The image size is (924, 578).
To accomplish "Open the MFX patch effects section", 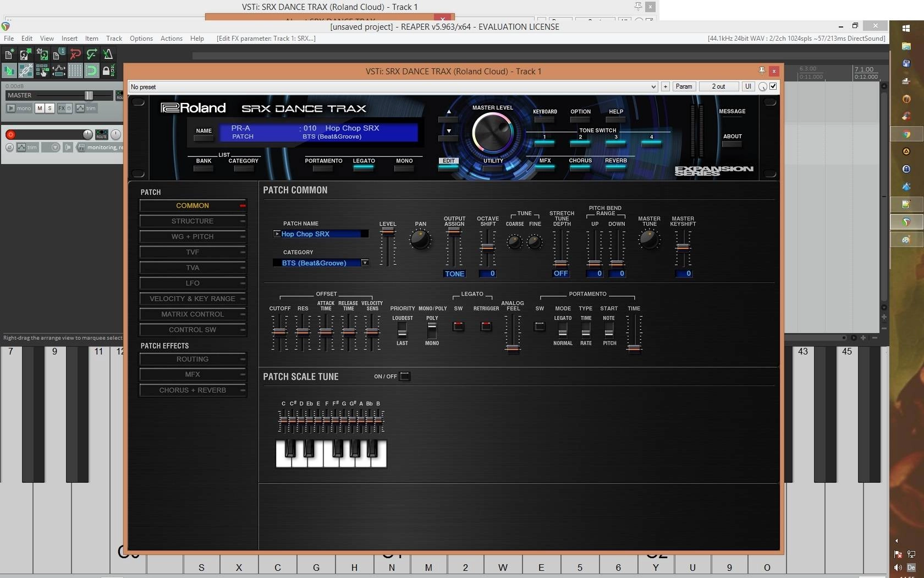I will click(x=193, y=374).
